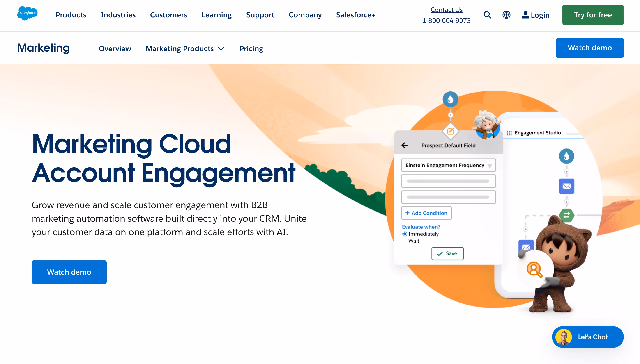Click Watch demo in the sub-navigation bar
Viewport: 640px width, 364px height.
[x=589, y=48]
